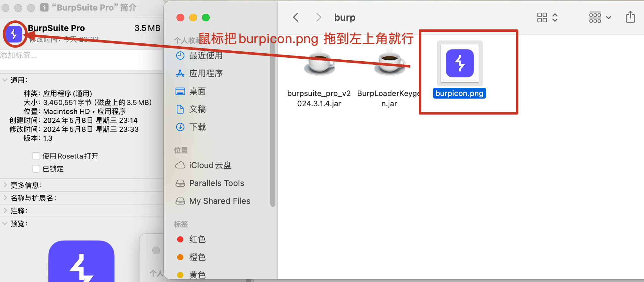Open 应用程序 in Finder sidebar
The width and height of the screenshot is (644, 282).
[206, 73]
